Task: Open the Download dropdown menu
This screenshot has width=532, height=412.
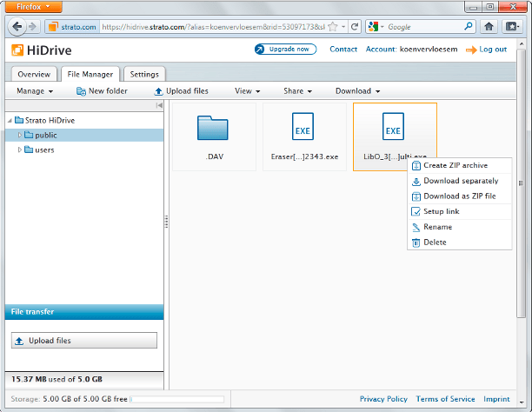Action: click(x=357, y=91)
